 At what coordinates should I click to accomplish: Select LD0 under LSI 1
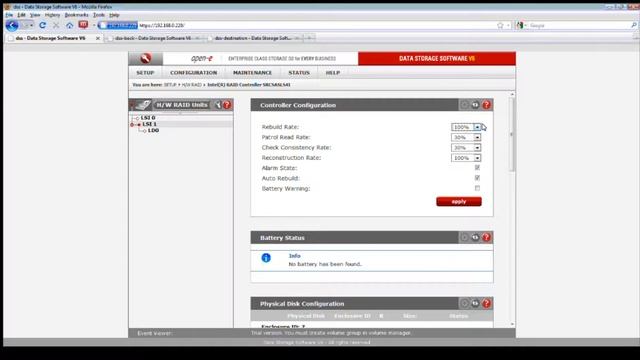[153, 130]
